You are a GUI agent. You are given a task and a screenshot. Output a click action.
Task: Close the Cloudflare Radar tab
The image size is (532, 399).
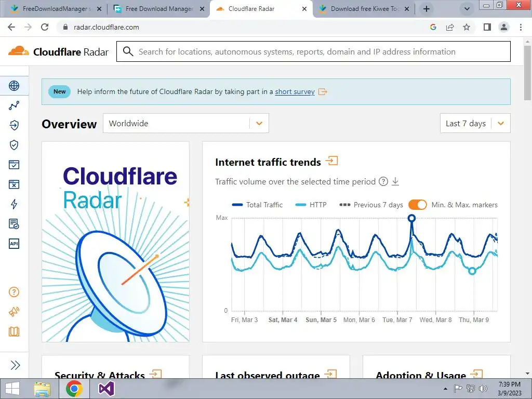point(304,9)
